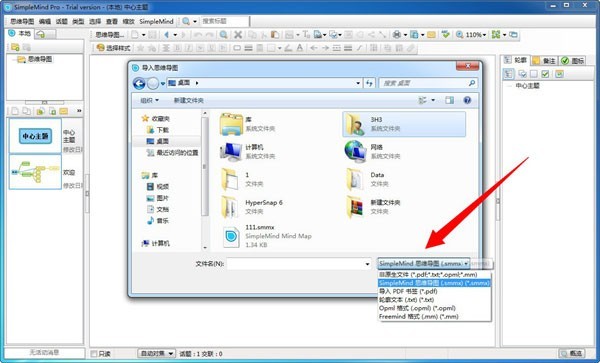600x363 pixels.
Task: Click the new folder icon in left panel
Action: pos(15,47)
